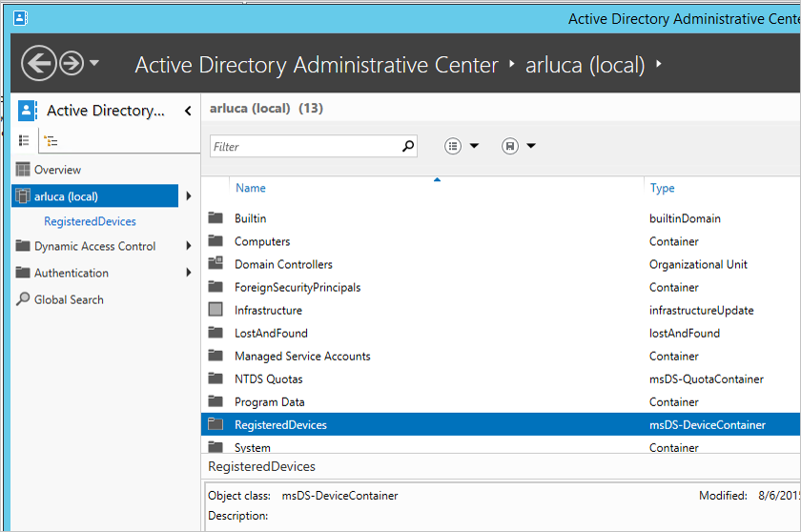This screenshot has width=801, height=532.
Task: Expand the arluca (local) submenu arrow
Action: coord(188,196)
